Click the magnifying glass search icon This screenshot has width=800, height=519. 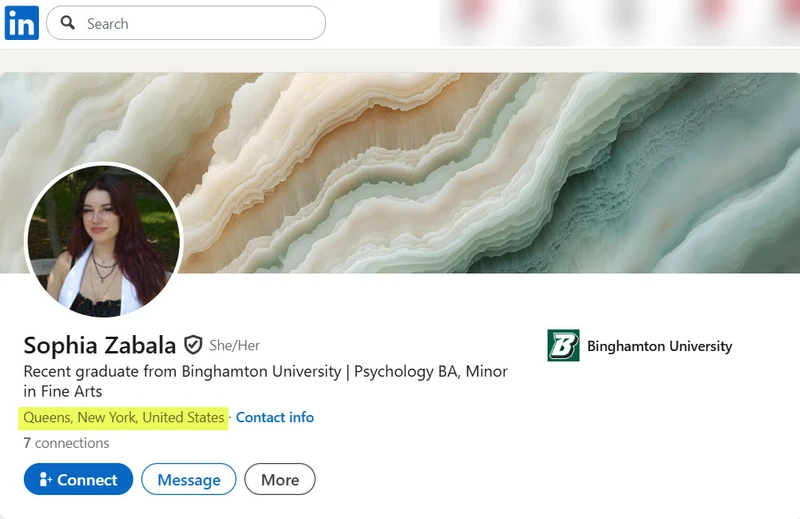pos(67,22)
